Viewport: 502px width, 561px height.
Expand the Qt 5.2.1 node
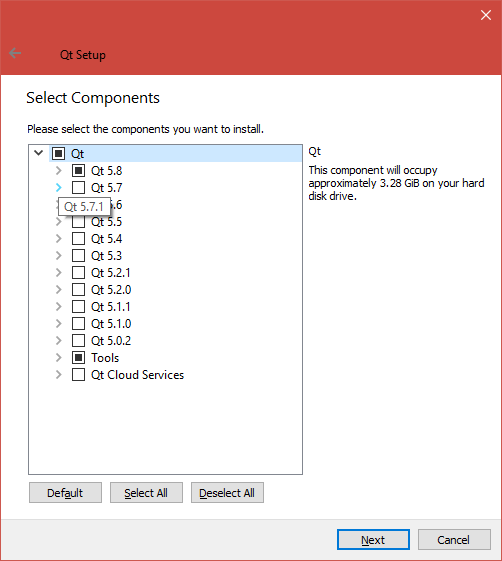click(59, 273)
